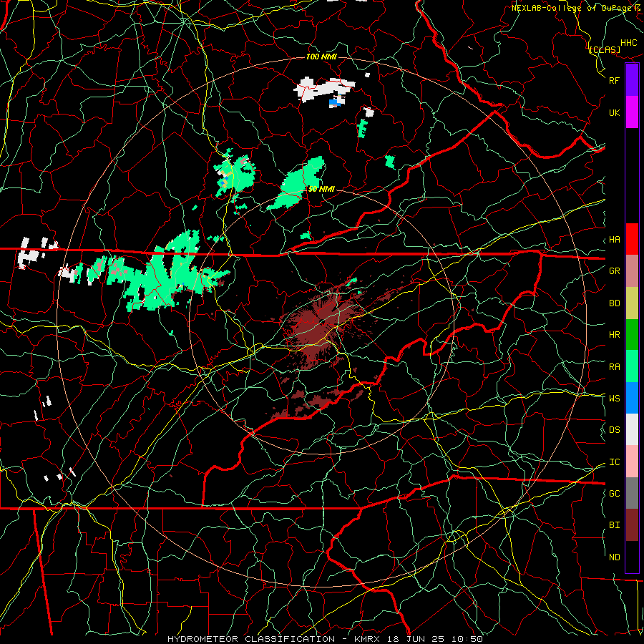
Task: Click the BD yellow legend swatch
Action: point(632,303)
